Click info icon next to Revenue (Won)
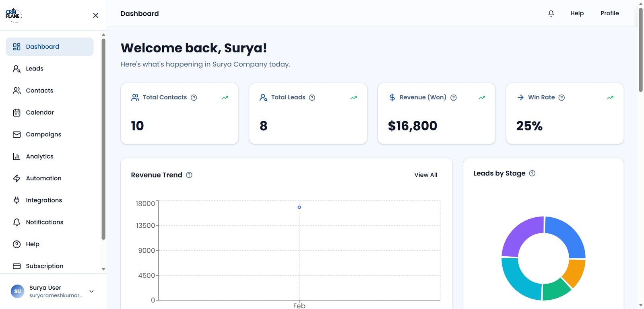The height and width of the screenshot is (309, 644). [453, 97]
